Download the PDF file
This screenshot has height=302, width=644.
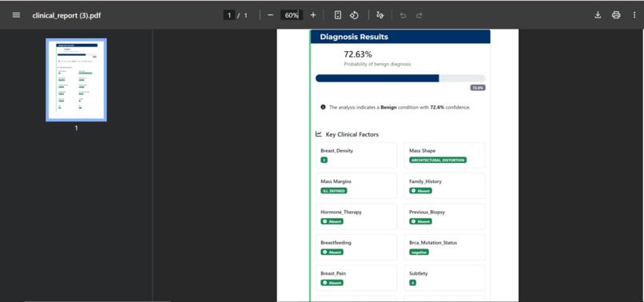pos(598,15)
